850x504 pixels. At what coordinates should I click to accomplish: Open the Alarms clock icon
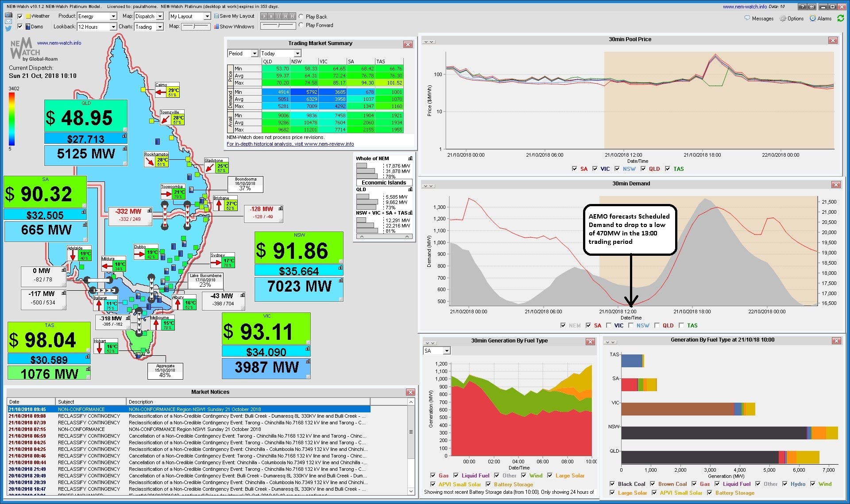(813, 18)
